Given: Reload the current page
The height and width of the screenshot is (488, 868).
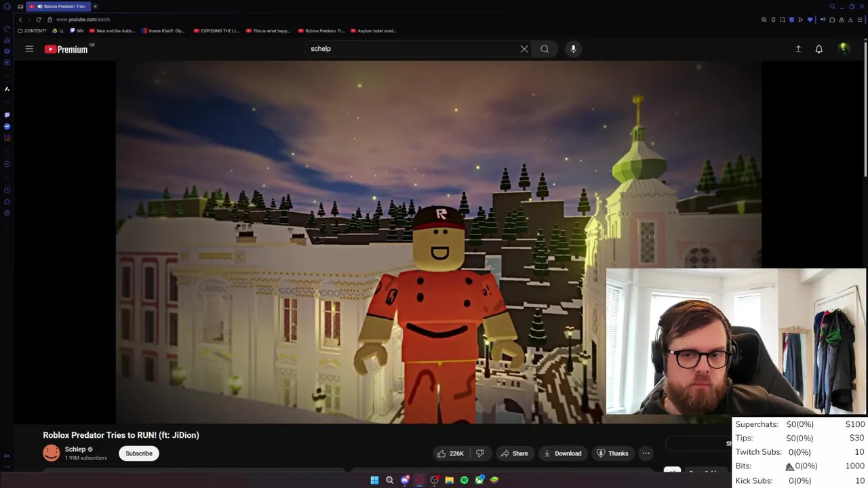Looking at the screenshot, I should pos(39,20).
